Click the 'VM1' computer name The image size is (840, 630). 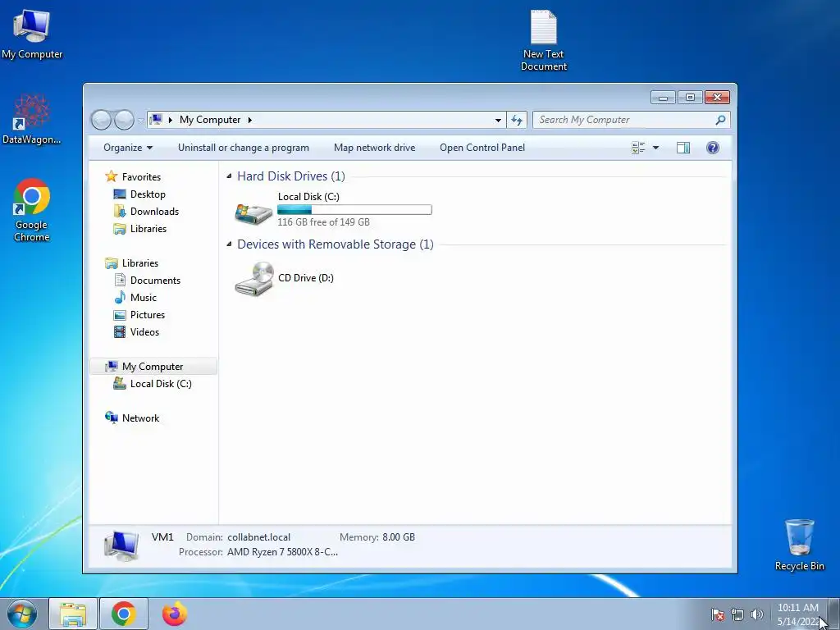click(162, 536)
